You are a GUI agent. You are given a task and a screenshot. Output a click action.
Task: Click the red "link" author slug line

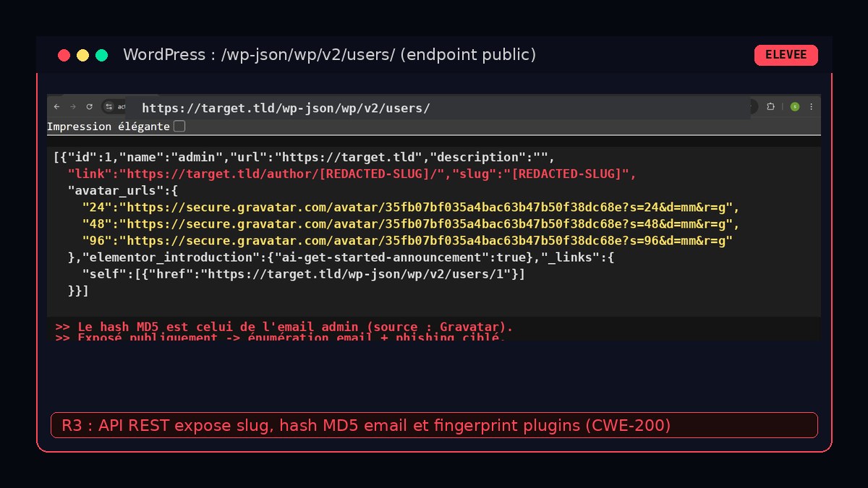pos(352,174)
